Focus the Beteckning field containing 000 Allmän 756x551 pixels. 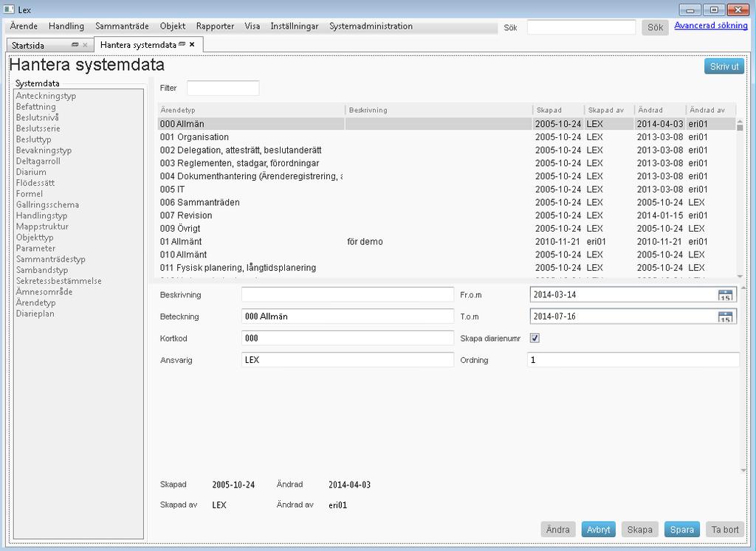tap(347, 316)
